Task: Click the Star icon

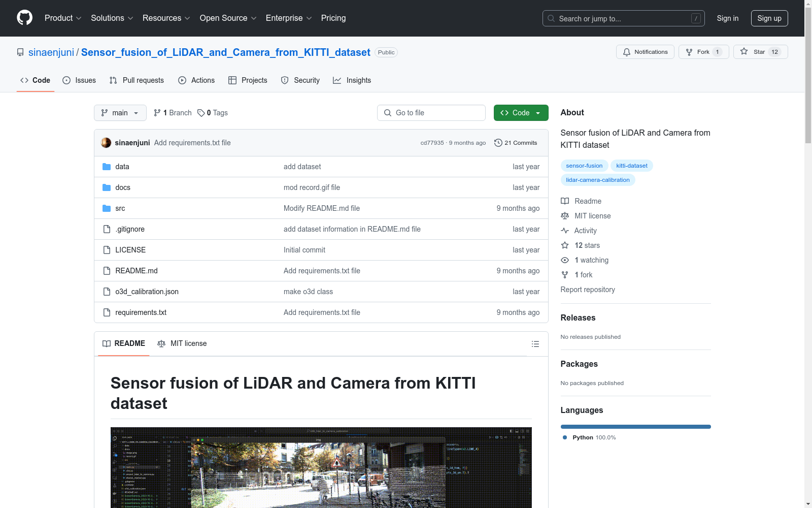Action: point(744,52)
